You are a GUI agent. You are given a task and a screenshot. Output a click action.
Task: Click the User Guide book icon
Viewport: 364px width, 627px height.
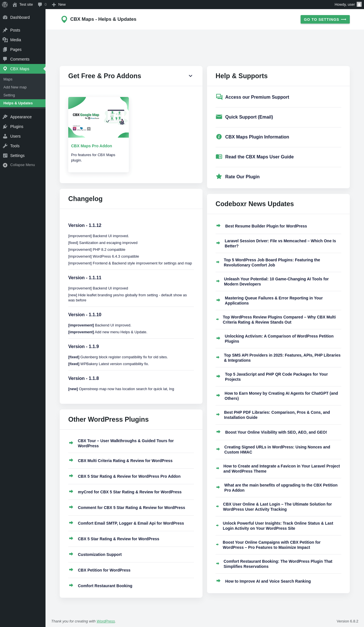click(219, 157)
